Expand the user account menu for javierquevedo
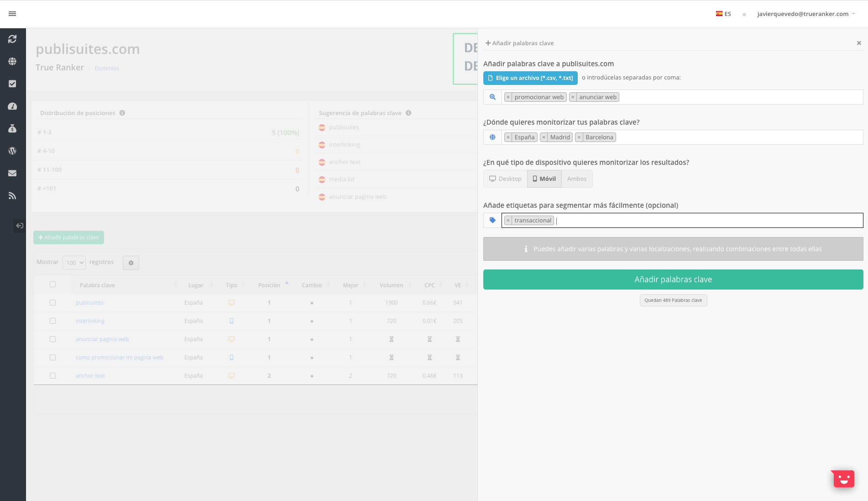The image size is (868, 501). (807, 13)
